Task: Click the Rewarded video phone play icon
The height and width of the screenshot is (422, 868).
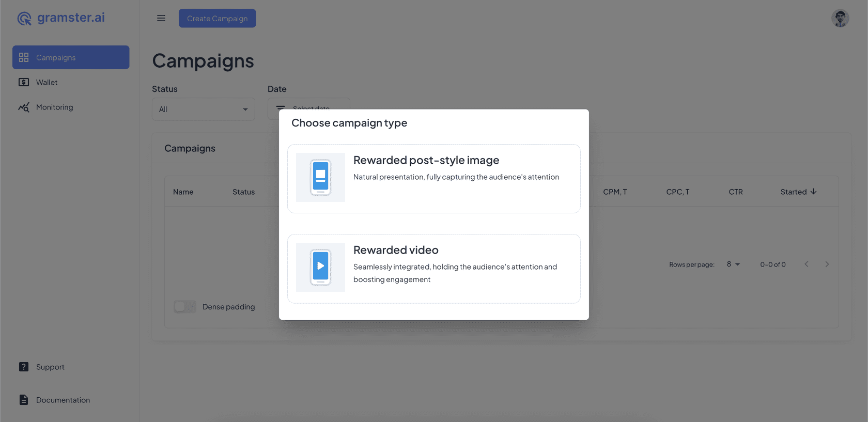Action: [x=320, y=267]
